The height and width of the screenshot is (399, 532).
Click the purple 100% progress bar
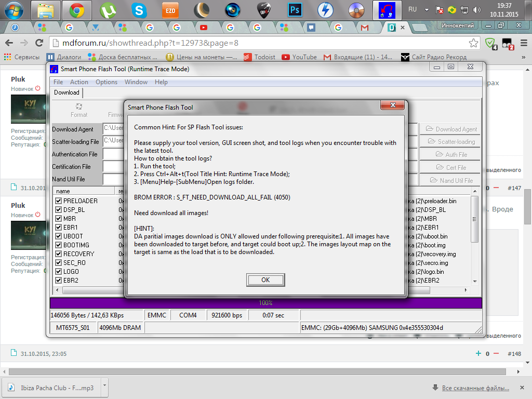click(265, 303)
